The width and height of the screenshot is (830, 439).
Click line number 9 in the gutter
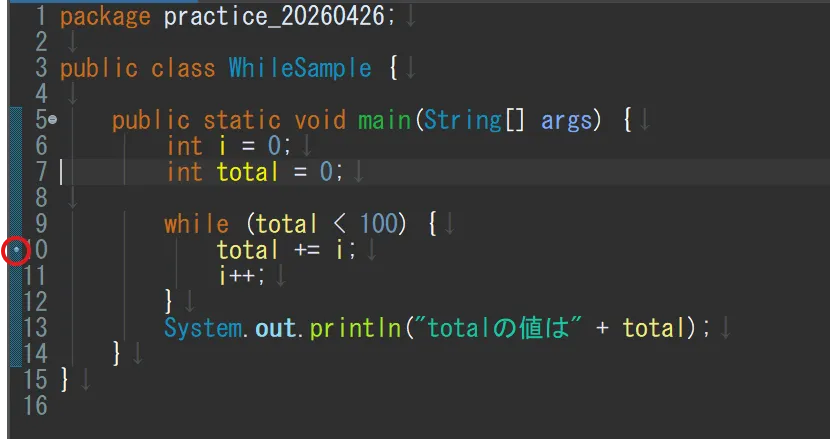pyautogui.click(x=41, y=224)
